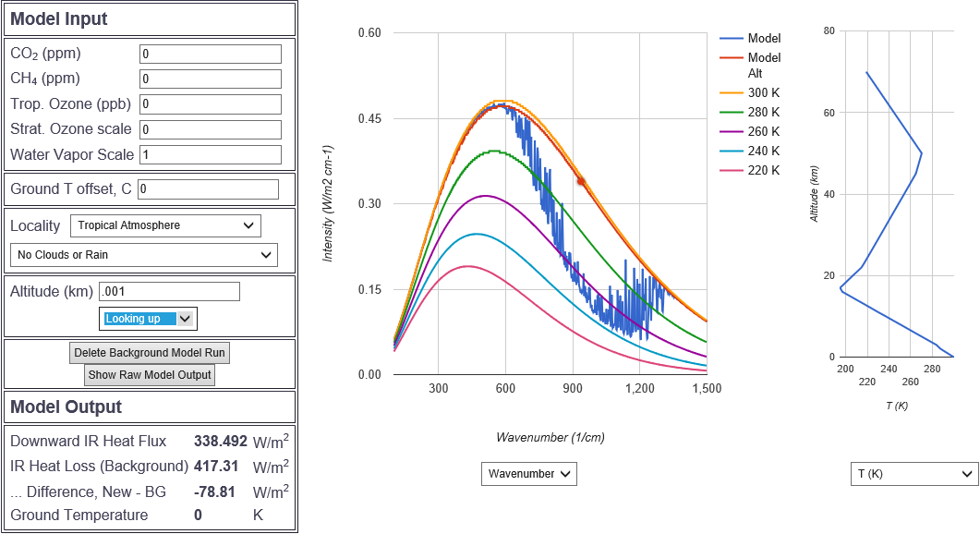Click Show Raw Model Output button

[x=150, y=375]
